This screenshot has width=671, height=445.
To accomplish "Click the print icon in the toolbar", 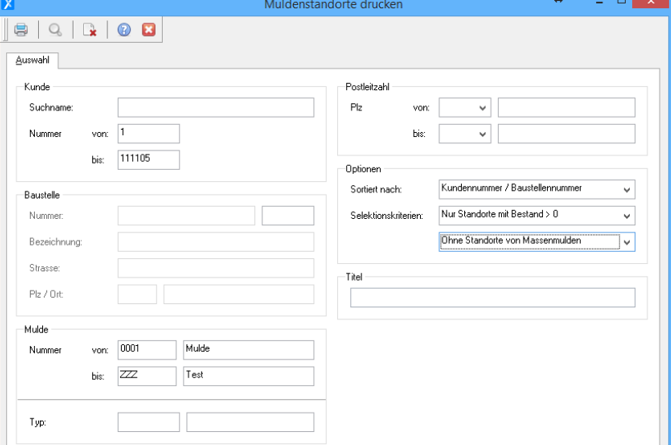I will [20, 30].
